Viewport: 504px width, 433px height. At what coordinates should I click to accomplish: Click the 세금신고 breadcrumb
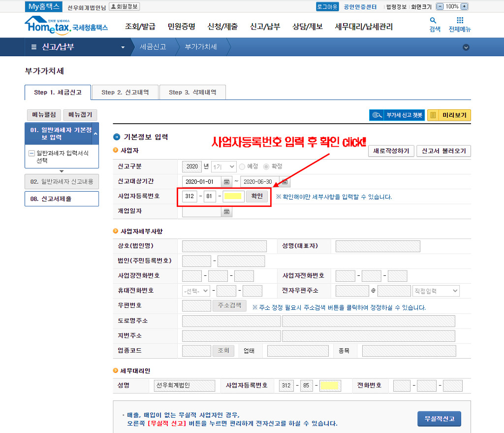(x=153, y=47)
